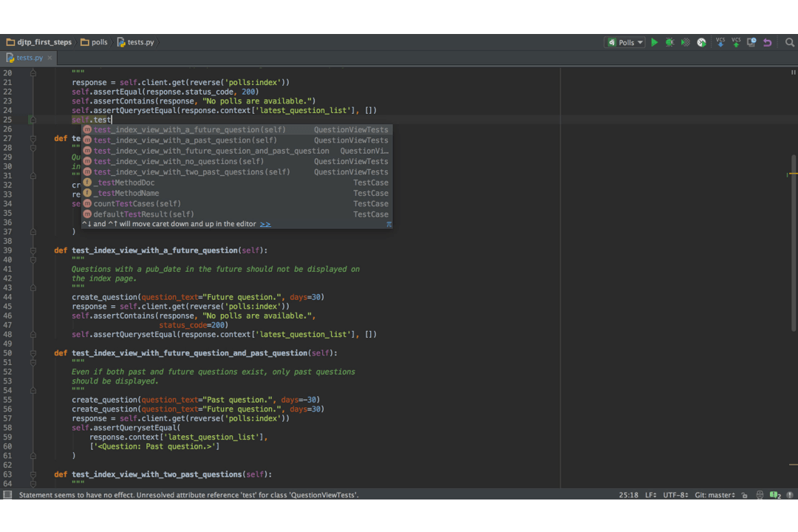Switch to the tests.py editor tab

(x=29, y=58)
